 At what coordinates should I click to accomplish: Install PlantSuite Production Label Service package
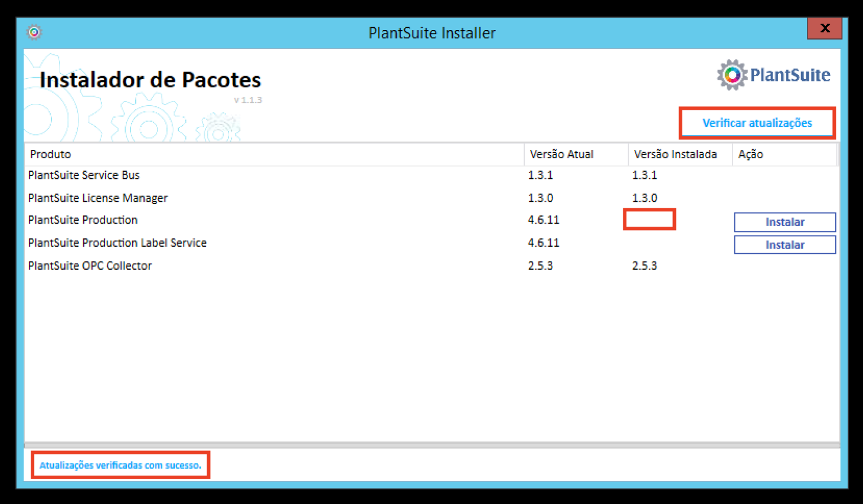click(x=784, y=245)
